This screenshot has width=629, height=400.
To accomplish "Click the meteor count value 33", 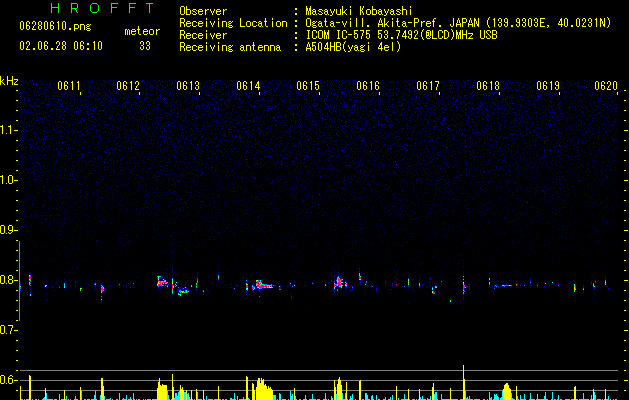I will [145, 46].
